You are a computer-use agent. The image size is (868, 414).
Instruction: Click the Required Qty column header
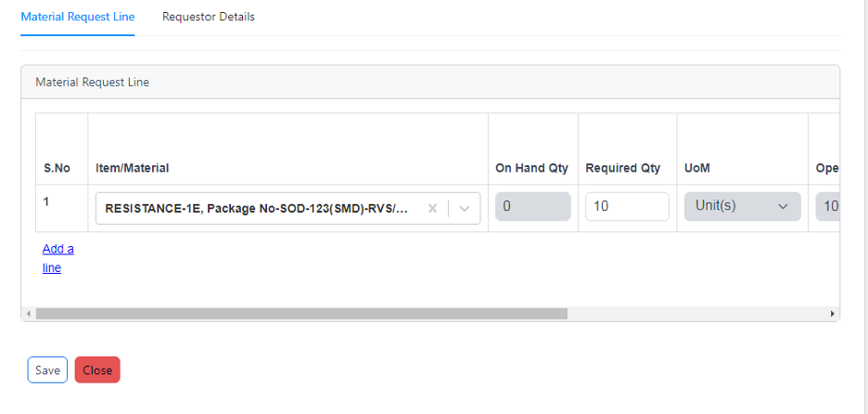tap(623, 168)
